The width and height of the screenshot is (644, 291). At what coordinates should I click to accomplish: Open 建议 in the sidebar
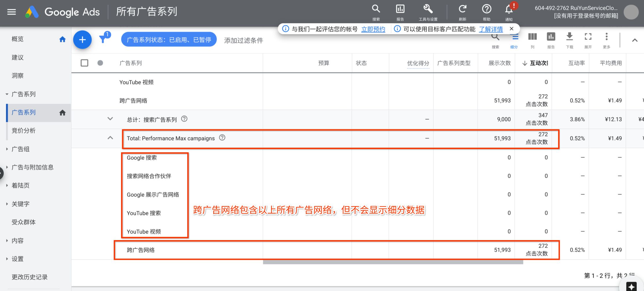click(x=18, y=58)
